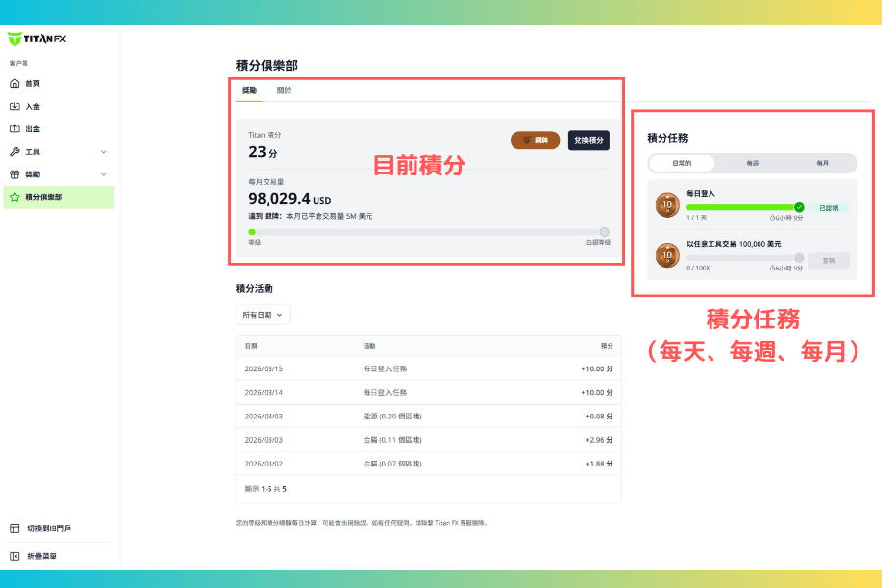
Task: Click the 入金 deposit icon
Action: (x=14, y=107)
